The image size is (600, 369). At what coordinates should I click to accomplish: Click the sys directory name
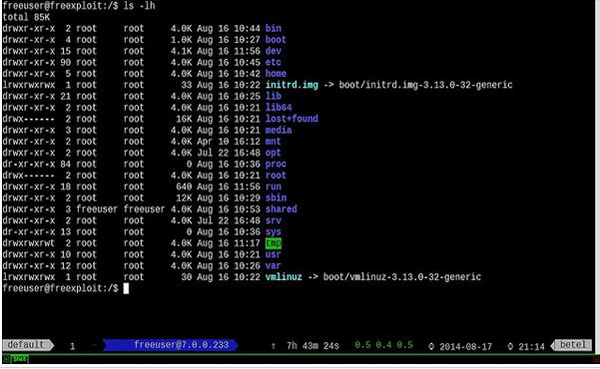273,232
